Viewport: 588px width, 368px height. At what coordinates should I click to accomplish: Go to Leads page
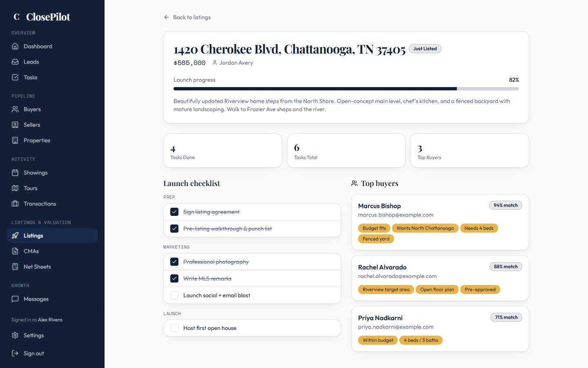(52, 62)
